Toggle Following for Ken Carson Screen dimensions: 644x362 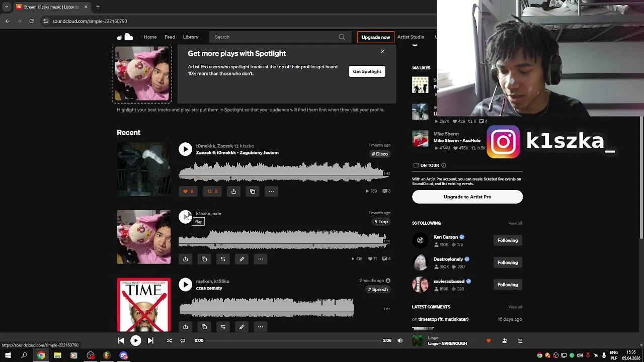click(x=508, y=240)
